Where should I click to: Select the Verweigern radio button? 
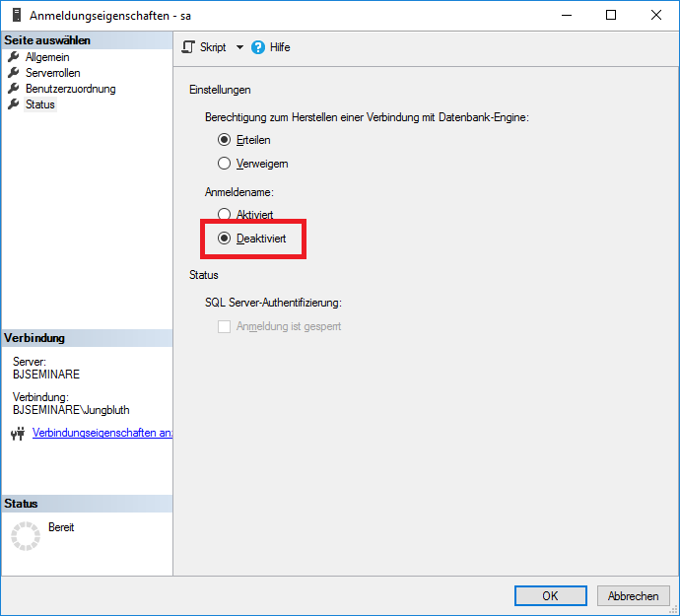(x=225, y=164)
